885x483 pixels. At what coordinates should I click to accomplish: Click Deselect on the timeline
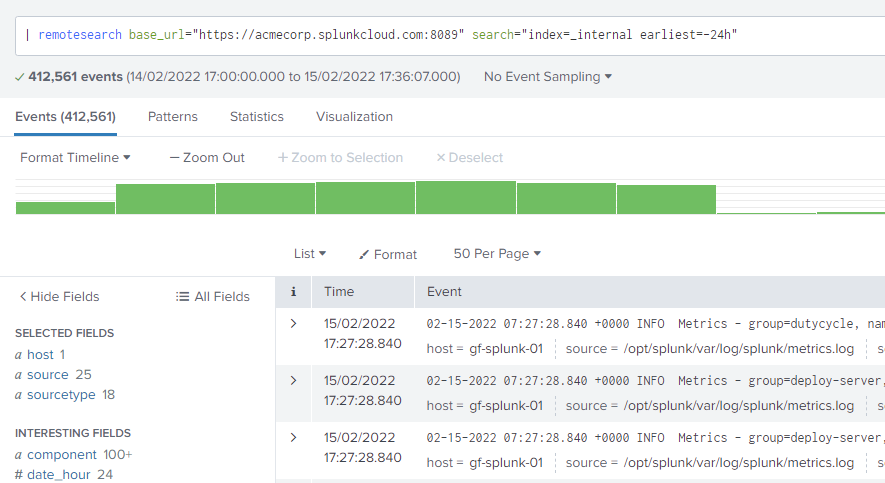coord(470,158)
